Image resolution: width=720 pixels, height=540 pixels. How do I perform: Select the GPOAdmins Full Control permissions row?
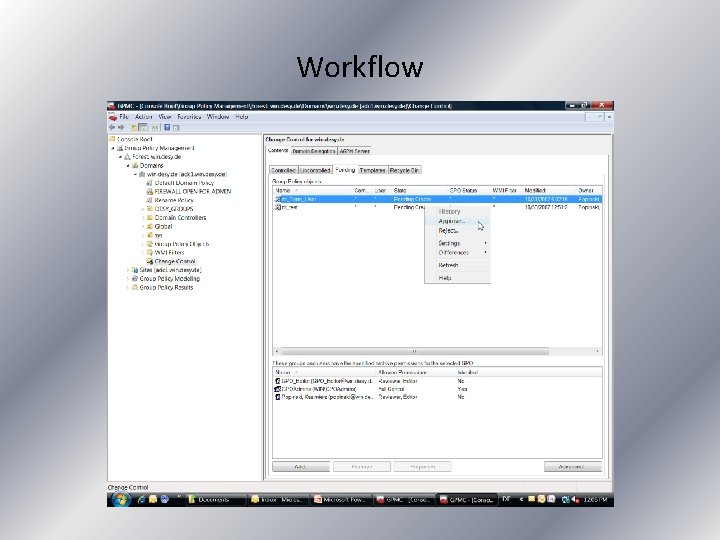pos(437,389)
